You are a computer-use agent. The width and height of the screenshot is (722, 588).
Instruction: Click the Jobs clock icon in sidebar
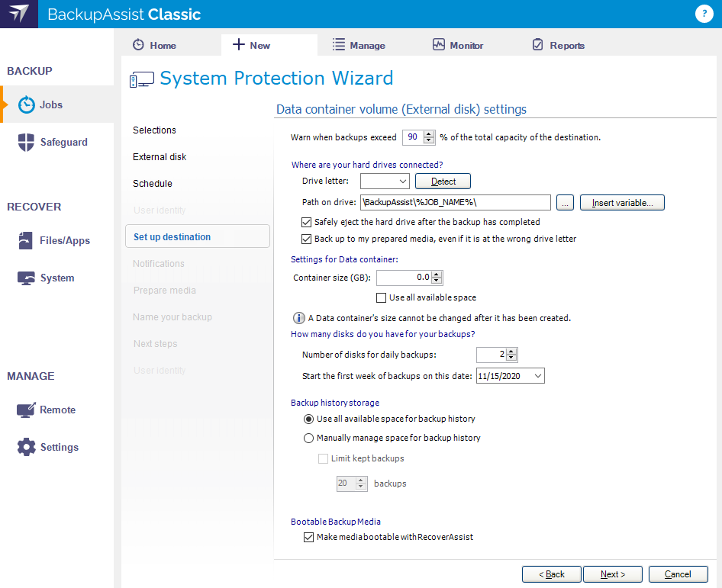pyautogui.click(x=26, y=104)
